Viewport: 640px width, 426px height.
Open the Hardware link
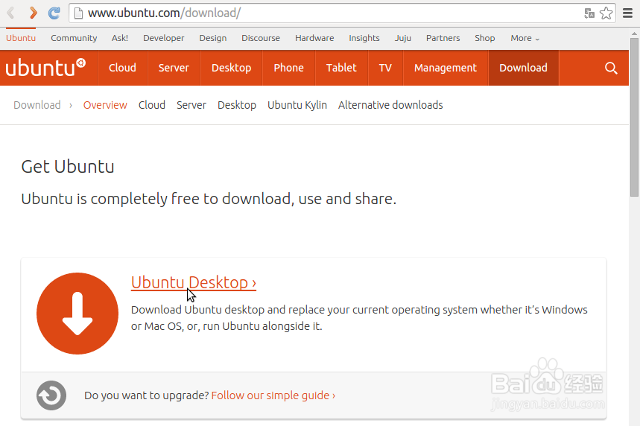pos(314,38)
